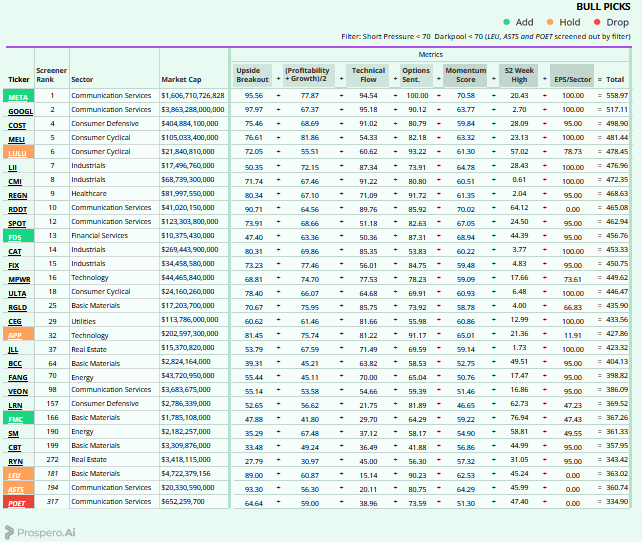Viewport: 642px width, 542px height.
Task: Open the POET ticker link
Action: [17, 504]
